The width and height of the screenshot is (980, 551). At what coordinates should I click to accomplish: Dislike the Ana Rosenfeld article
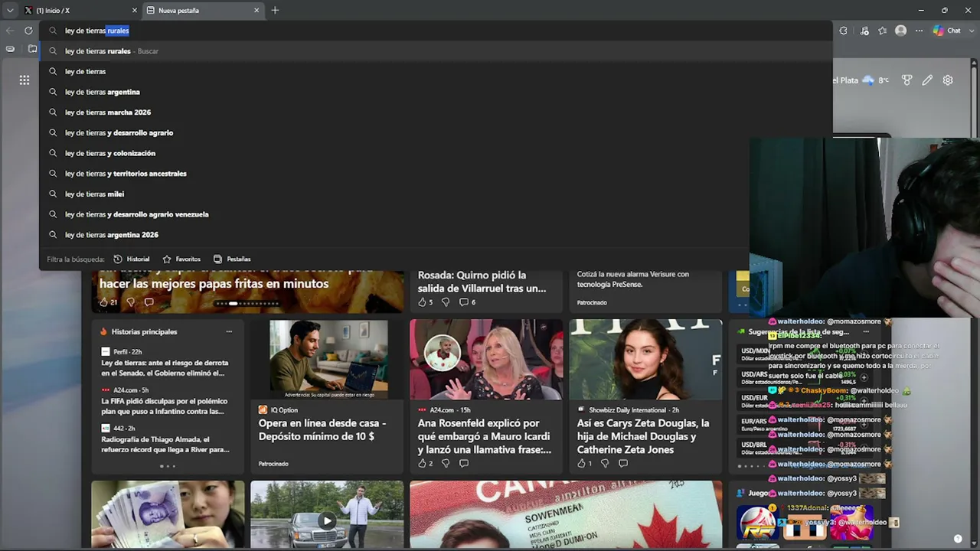446,463
